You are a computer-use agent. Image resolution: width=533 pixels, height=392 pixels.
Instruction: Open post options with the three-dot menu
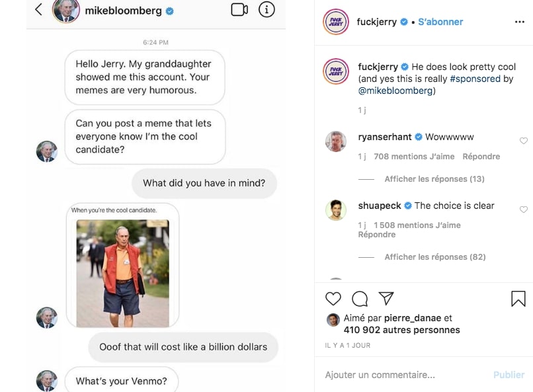pos(520,22)
